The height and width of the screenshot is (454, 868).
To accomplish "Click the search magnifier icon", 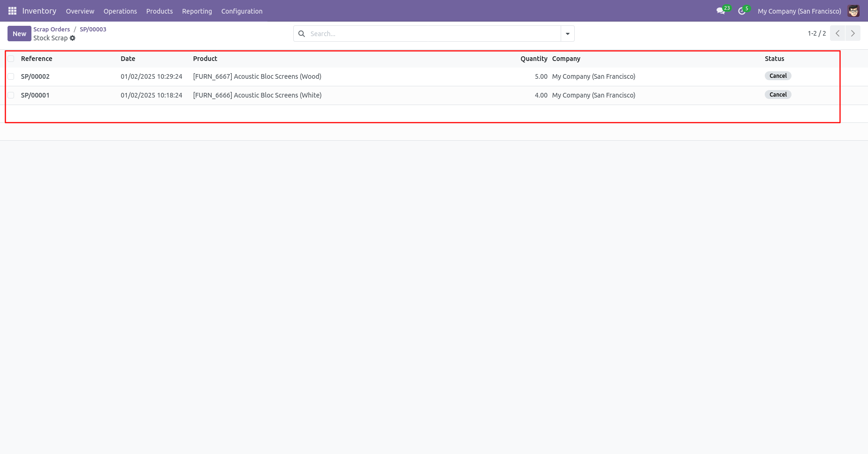I will (302, 34).
